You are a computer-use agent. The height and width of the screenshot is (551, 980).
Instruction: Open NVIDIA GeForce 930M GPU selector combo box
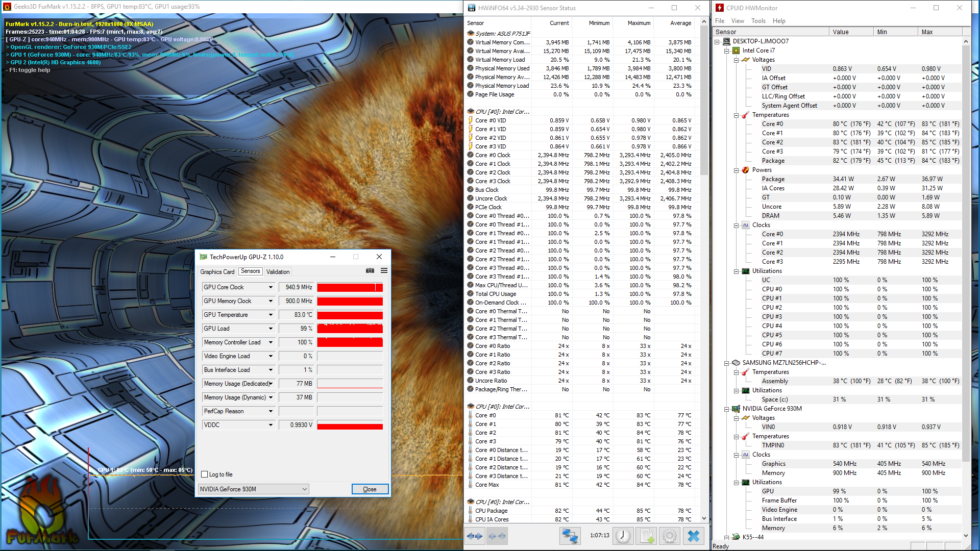coord(254,489)
